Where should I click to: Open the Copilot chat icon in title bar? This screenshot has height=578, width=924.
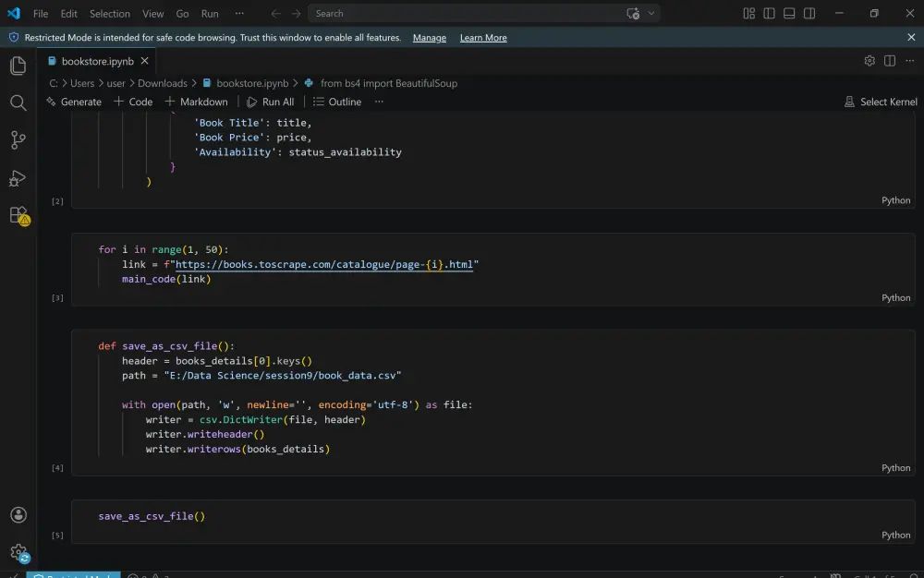pyautogui.click(x=633, y=14)
